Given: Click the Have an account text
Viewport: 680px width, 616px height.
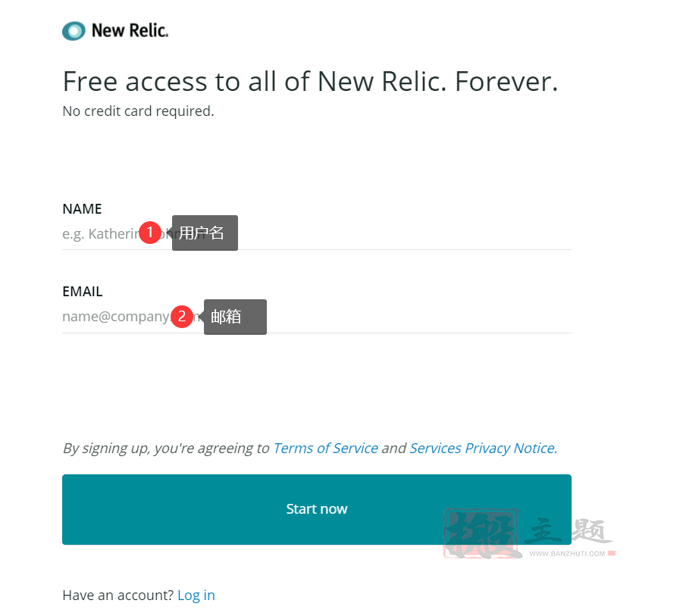Looking at the screenshot, I should [118, 596].
